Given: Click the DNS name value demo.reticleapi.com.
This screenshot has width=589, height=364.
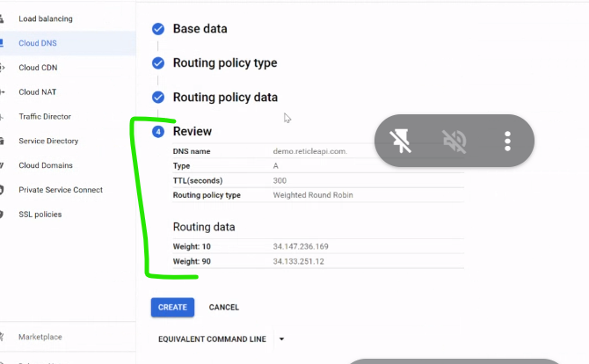Looking at the screenshot, I should 310,151.
